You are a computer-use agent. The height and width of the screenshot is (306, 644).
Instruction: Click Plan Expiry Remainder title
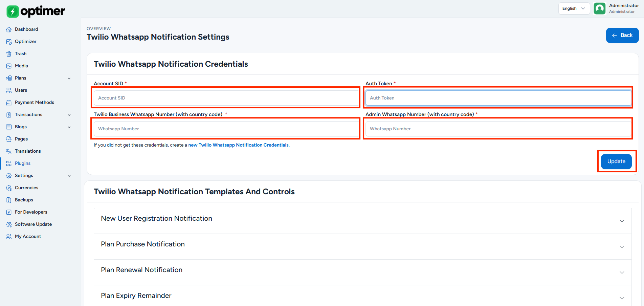click(136, 296)
